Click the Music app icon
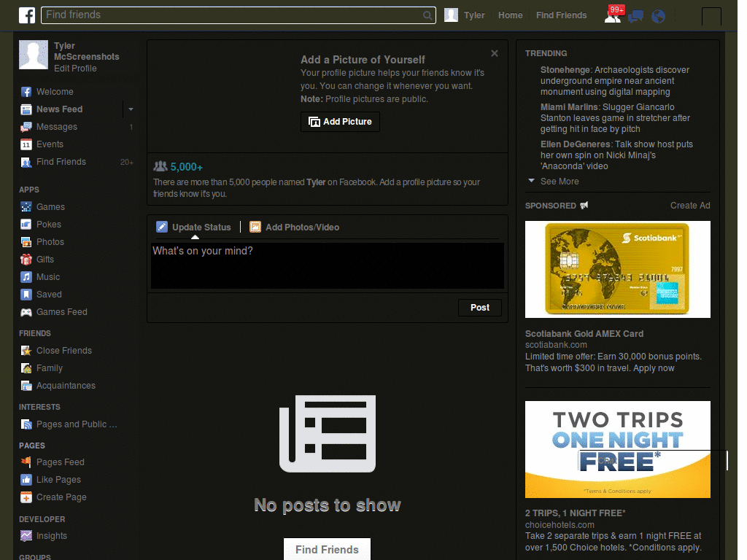 coord(26,276)
